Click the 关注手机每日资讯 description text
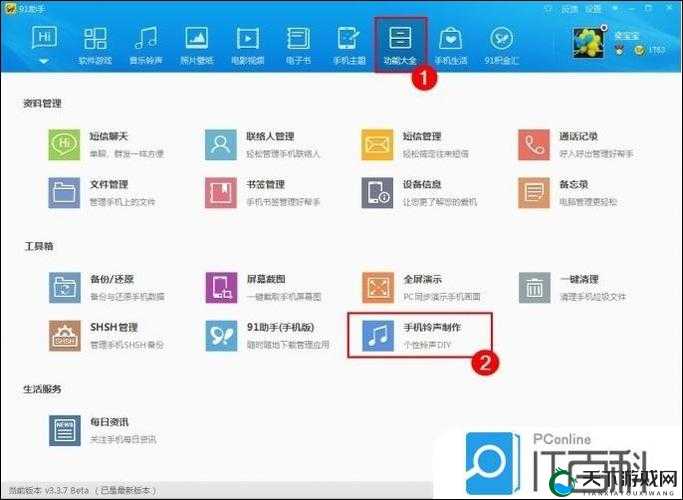This screenshot has width=683, height=500. [x=123, y=440]
